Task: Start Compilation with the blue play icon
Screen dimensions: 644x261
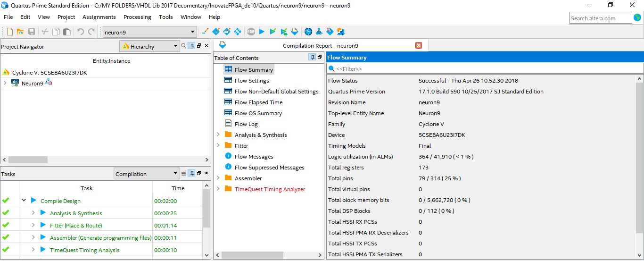Action: [x=262, y=32]
